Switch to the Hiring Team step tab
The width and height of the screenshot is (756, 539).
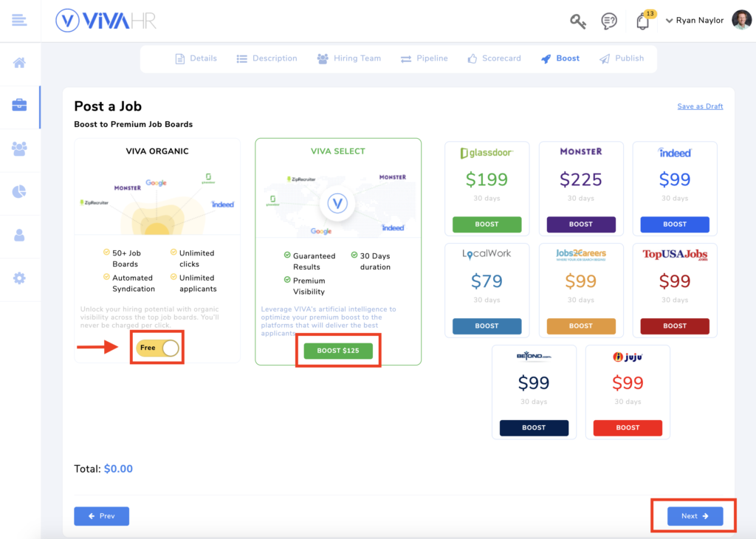tap(349, 58)
